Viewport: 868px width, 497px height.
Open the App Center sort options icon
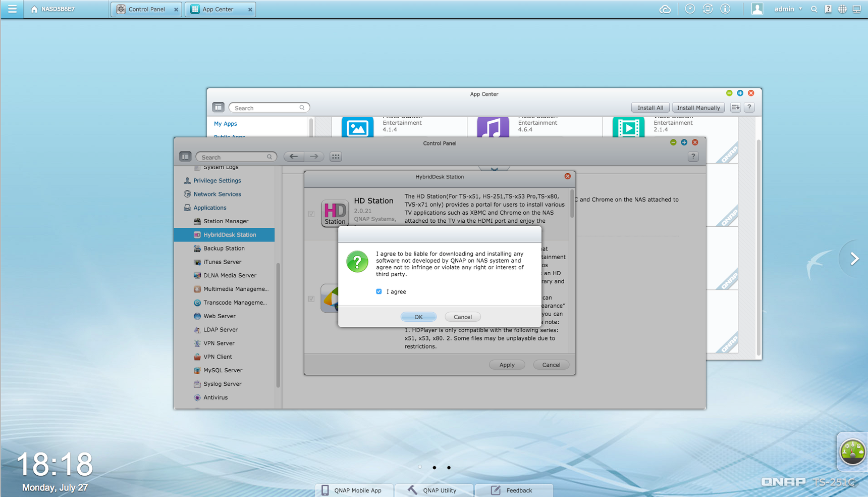[735, 107]
